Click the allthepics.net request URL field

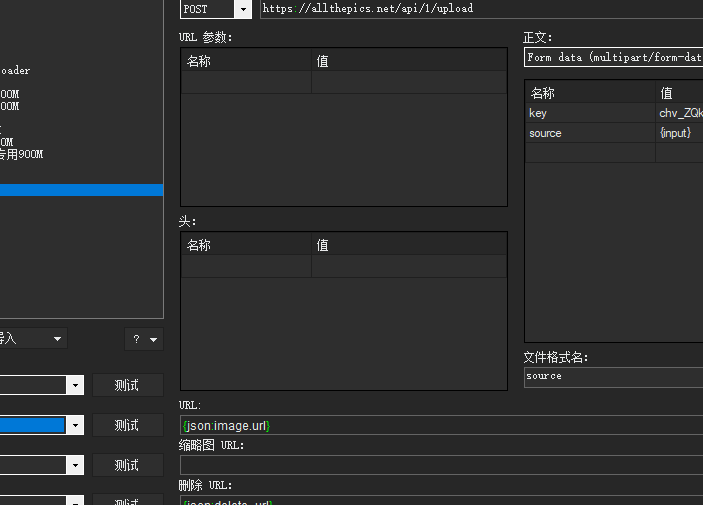tap(480, 9)
